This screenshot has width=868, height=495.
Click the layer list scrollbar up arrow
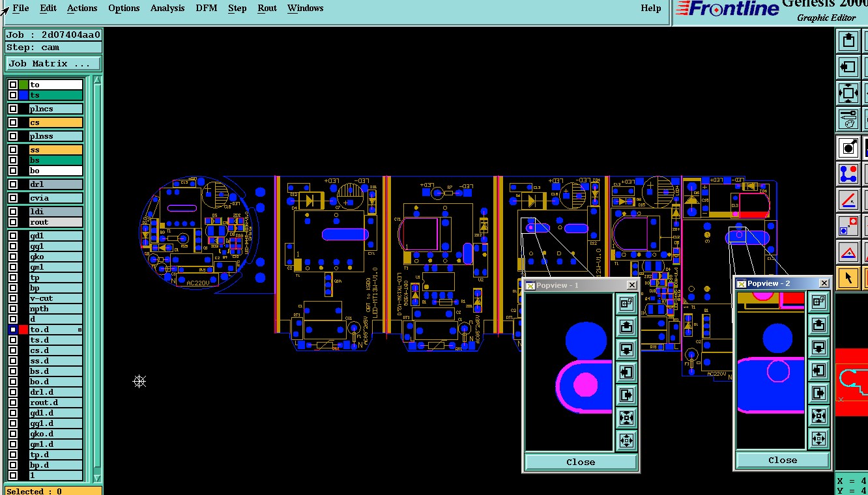(x=98, y=81)
